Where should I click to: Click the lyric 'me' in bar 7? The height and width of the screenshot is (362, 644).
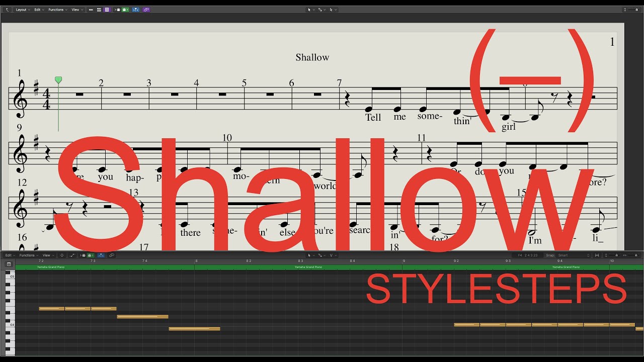coord(399,117)
